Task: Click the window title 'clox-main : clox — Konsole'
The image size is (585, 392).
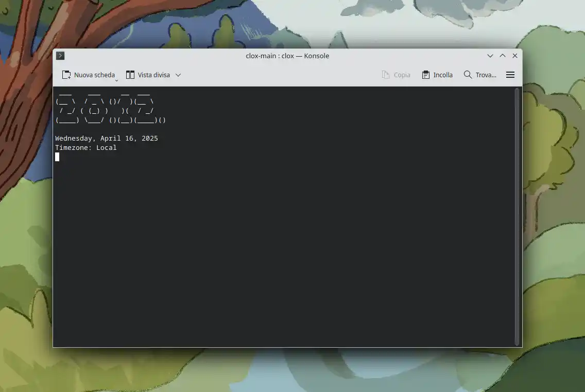Action: pos(287,56)
